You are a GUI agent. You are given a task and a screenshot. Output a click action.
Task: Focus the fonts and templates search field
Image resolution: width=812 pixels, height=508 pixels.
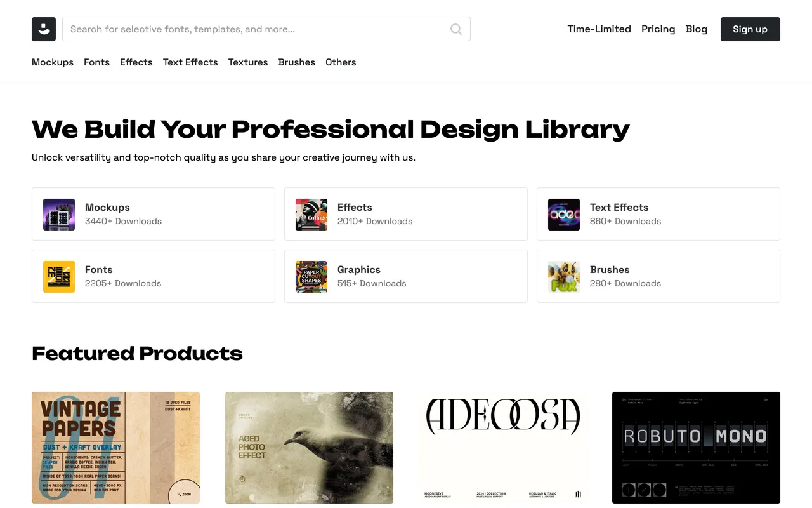click(x=266, y=29)
